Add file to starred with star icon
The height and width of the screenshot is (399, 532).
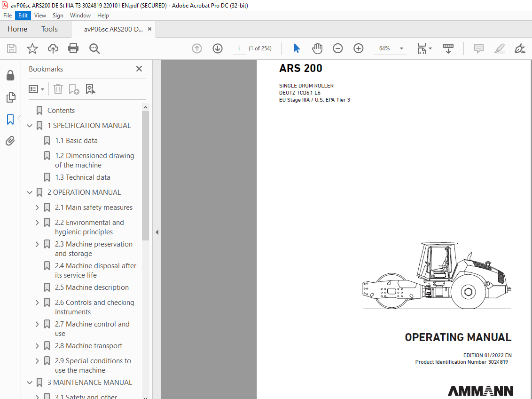tap(32, 48)
